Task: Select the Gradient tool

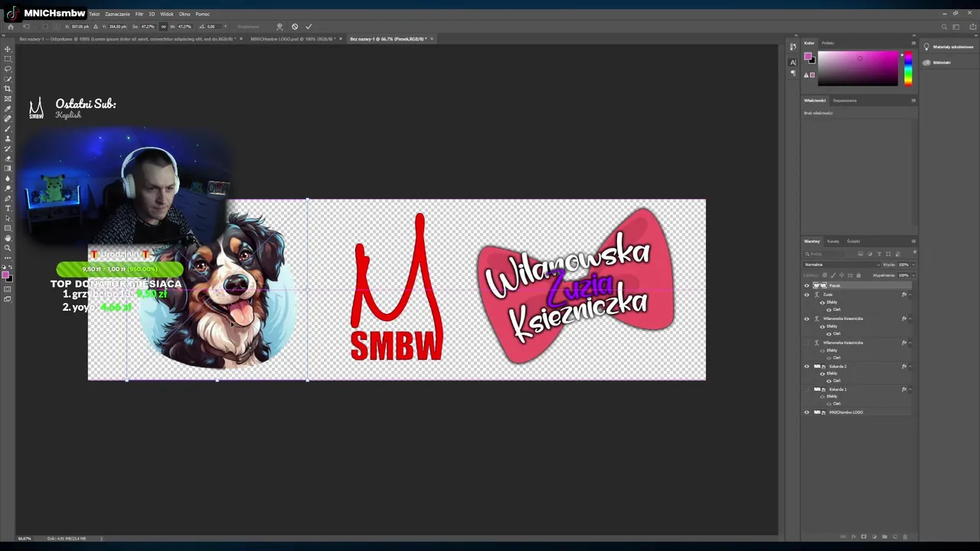Action: [8, 168]
